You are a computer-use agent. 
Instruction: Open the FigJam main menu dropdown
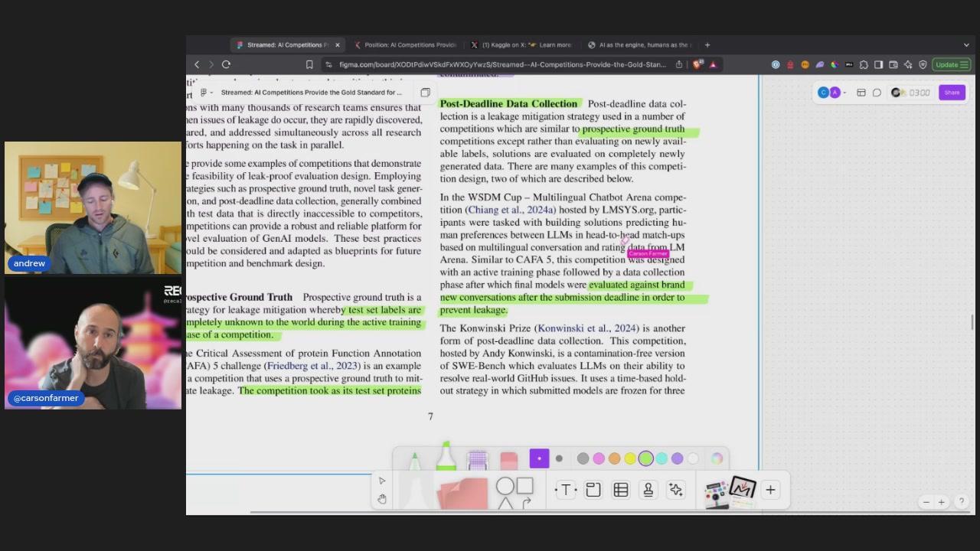[x=205, y=93]
